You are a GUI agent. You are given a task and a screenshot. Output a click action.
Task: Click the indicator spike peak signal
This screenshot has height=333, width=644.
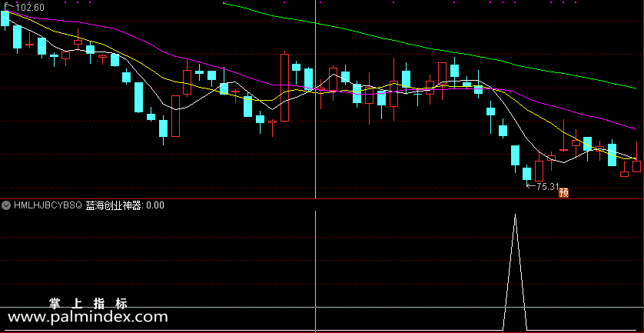(515, 215)
